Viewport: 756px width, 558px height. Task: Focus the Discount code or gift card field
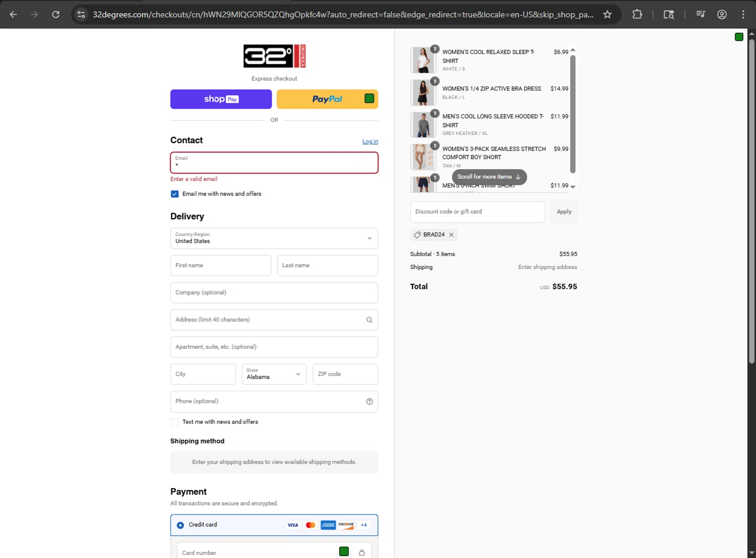click(478, 212)
